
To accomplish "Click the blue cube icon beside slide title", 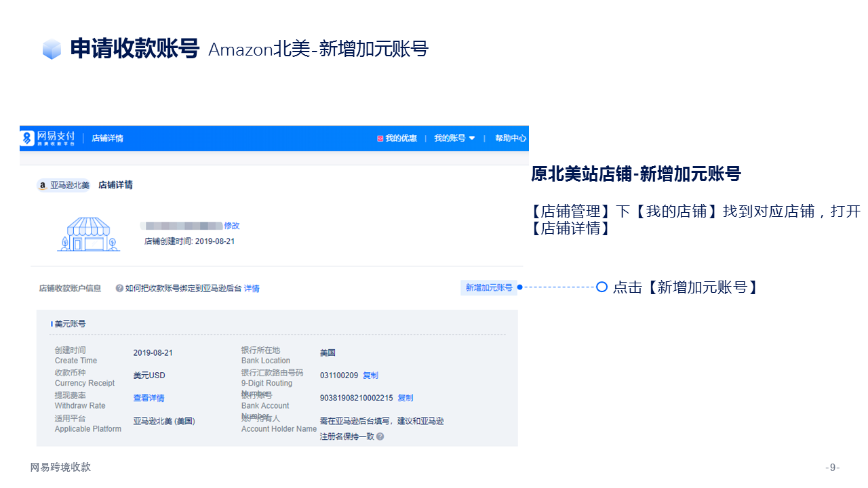I will [x=52, y=49].
